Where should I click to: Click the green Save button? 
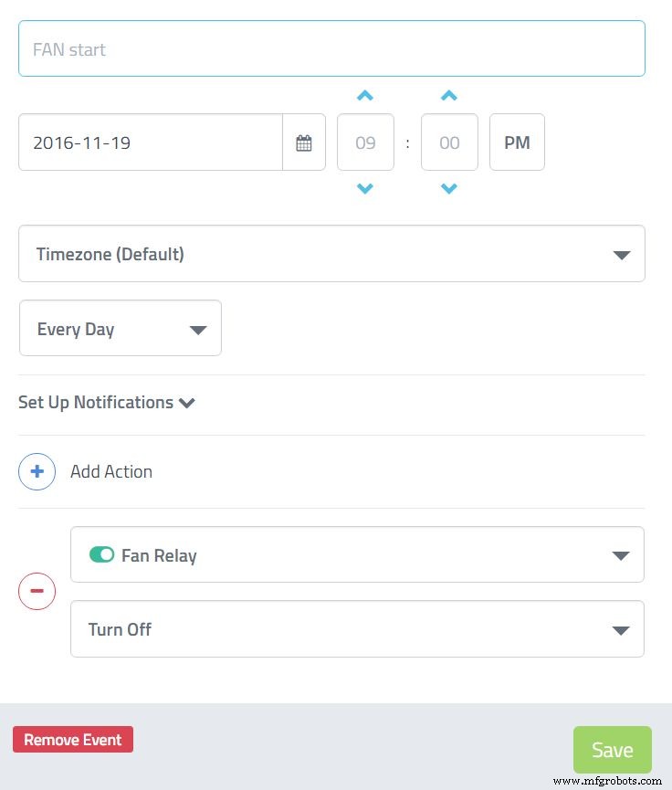[612, 750]
